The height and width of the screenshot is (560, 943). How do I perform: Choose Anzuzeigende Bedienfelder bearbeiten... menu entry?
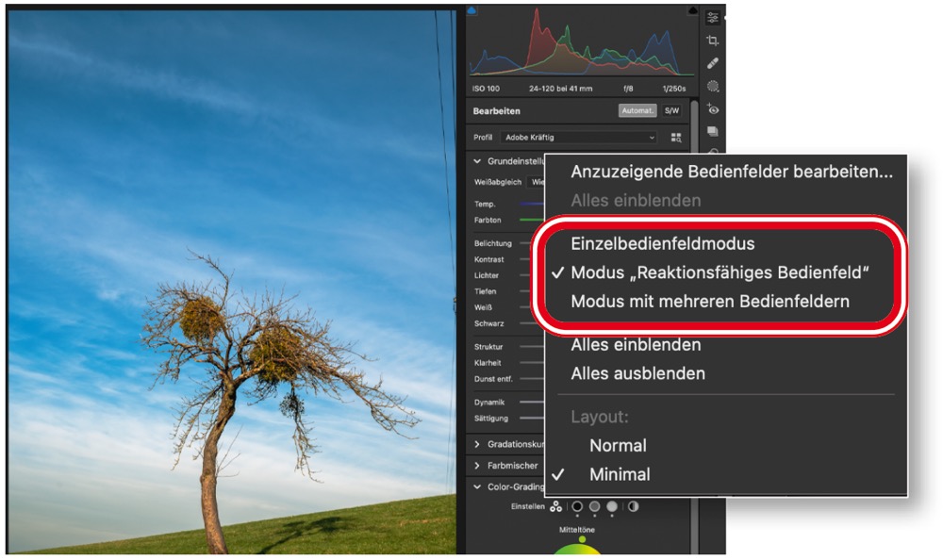(732, 172)
